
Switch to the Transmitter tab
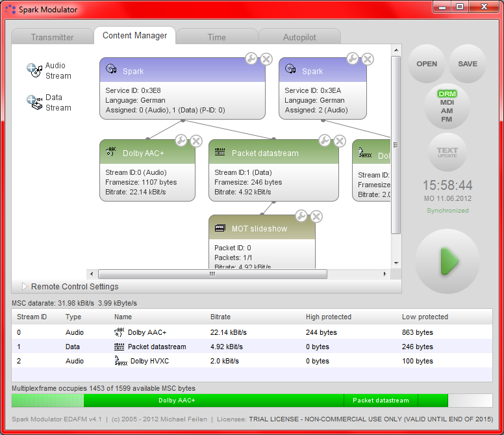pos(53,37)
